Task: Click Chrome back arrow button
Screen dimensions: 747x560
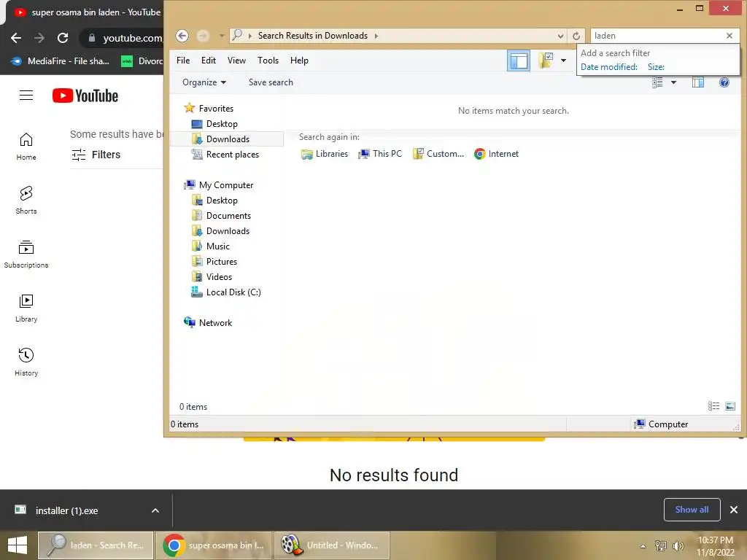Action: tap(16, 38)
